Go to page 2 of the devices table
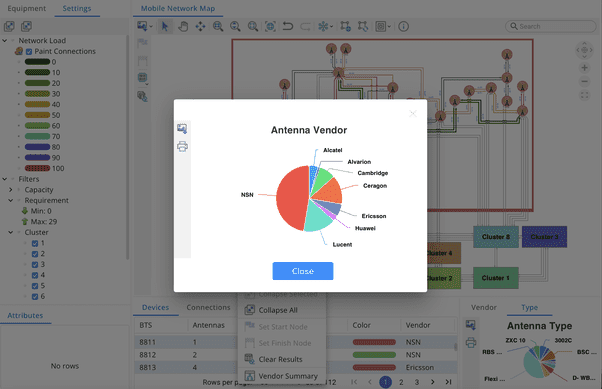Screen dimensions: 602x389 [x=401, y=382]
